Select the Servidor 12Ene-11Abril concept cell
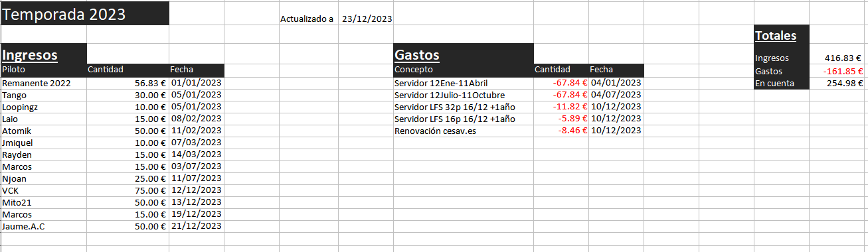 click(464, 83)
